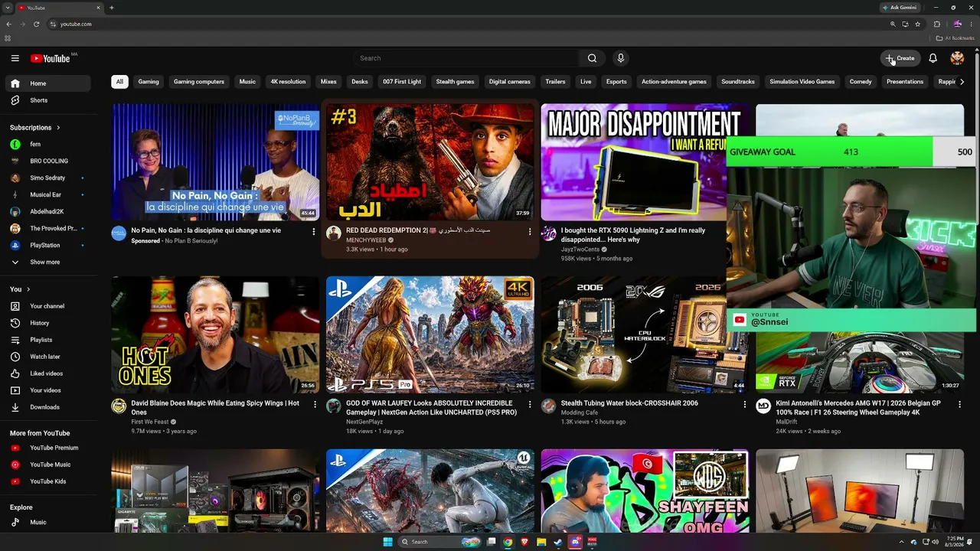Viewport: 980px width, 551px height.
Task: Reload the page in the browser
Action: 36,24
